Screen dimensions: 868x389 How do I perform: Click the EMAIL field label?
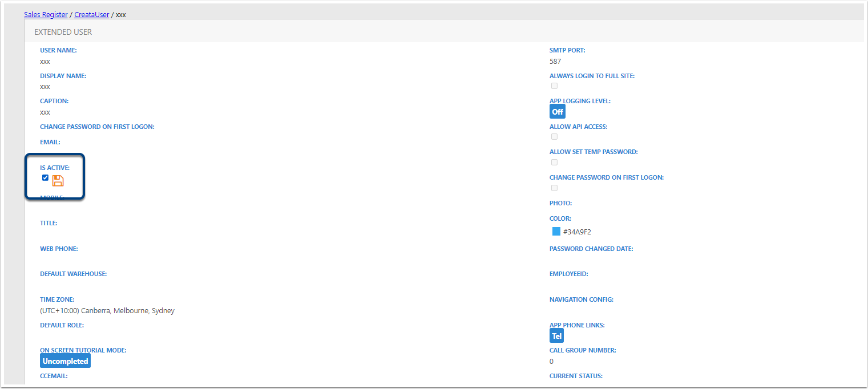tap(50, 142)
